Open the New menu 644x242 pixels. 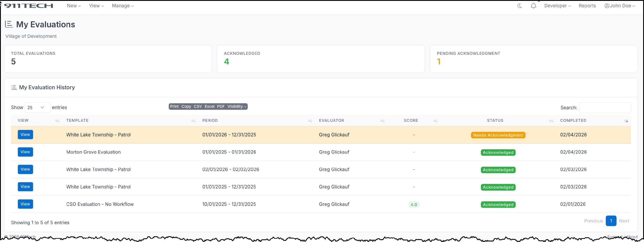[73, 6]
